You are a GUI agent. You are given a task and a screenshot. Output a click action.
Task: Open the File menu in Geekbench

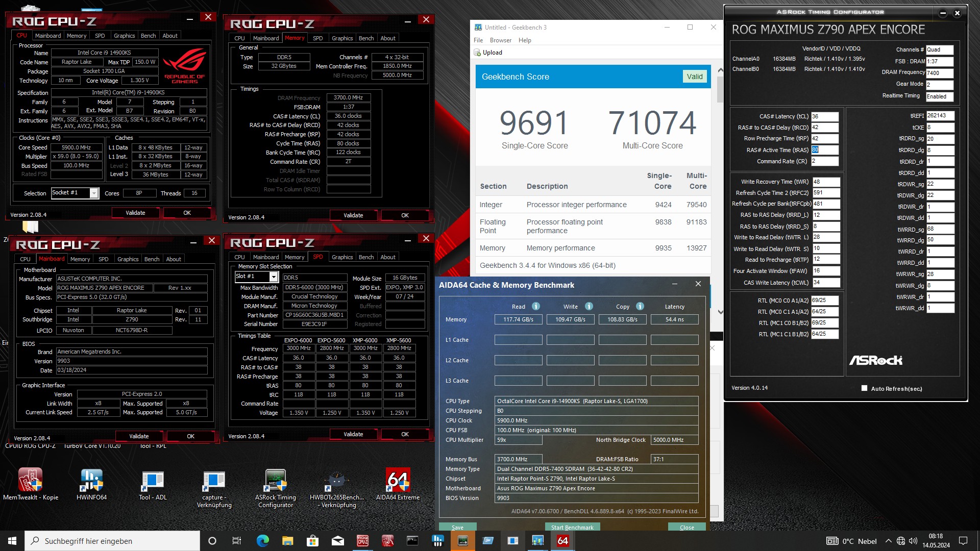pos(478,40)
